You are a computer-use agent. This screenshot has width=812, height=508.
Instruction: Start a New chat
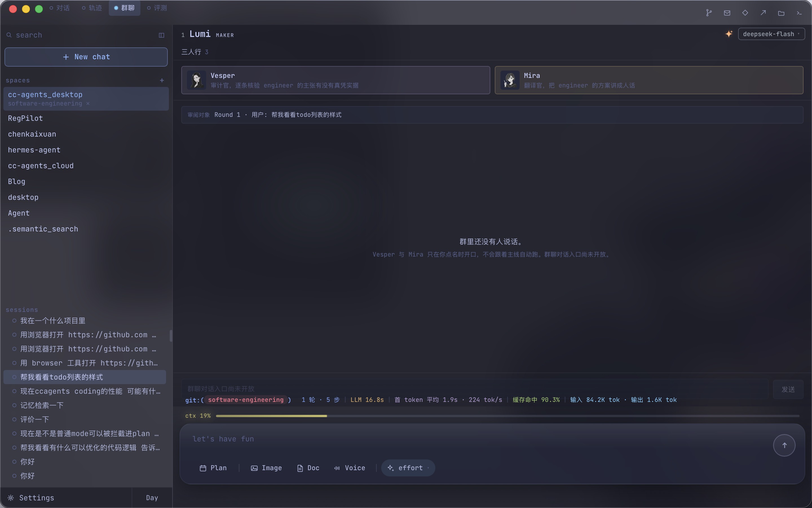click(86, 57)
